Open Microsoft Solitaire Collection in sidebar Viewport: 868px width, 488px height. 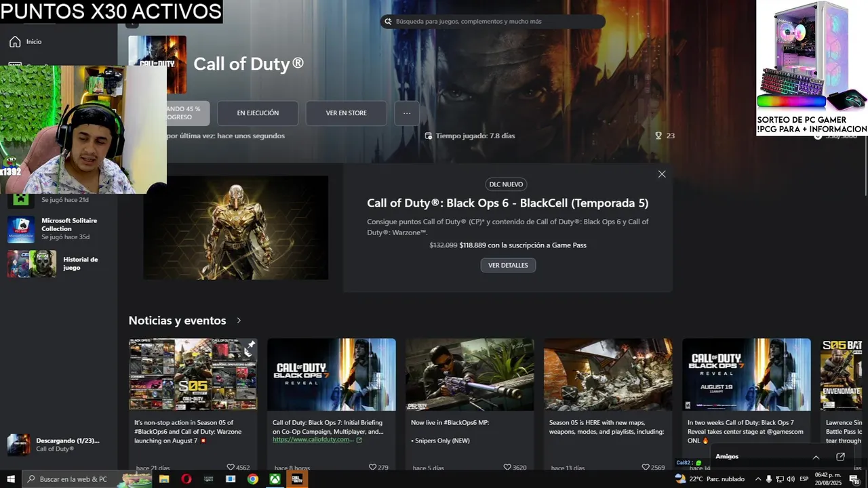(60, 229)
